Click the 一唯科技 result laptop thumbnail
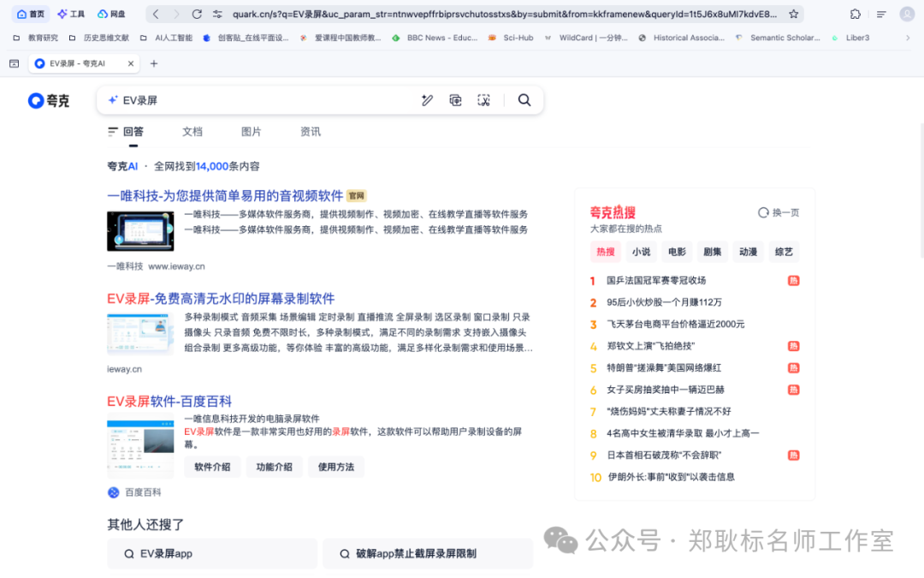Screen dimensions: 924x578 (x=140, y=231)
